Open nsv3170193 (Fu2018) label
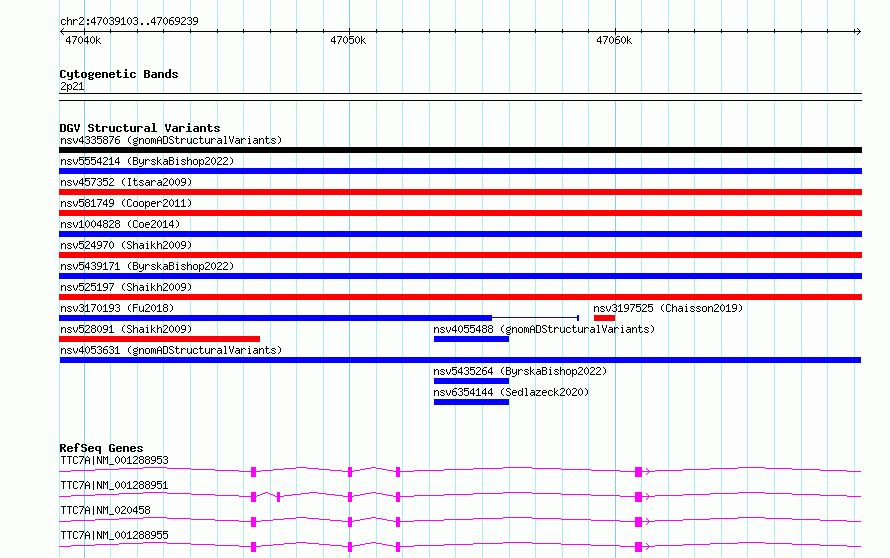 (x=117, y=308)
